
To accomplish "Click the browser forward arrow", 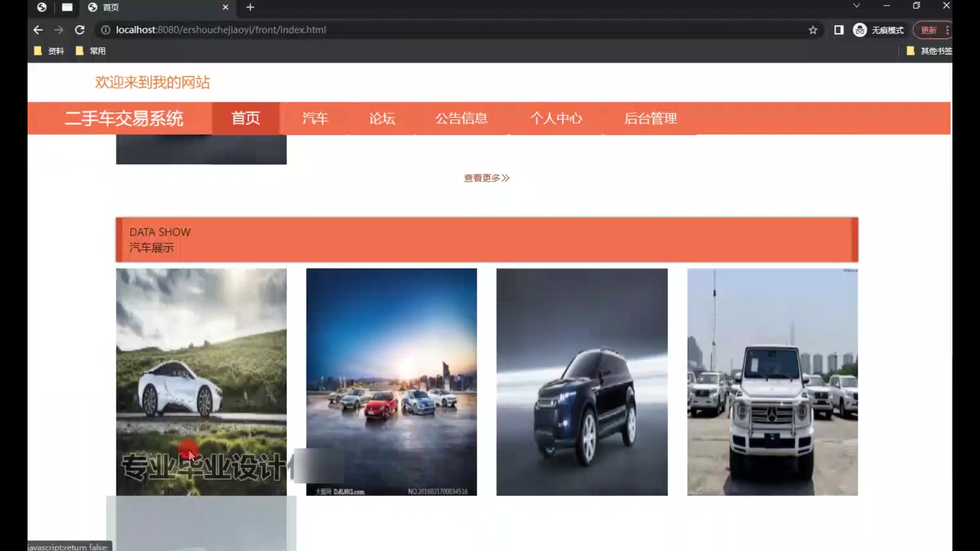I will point(59,30).
